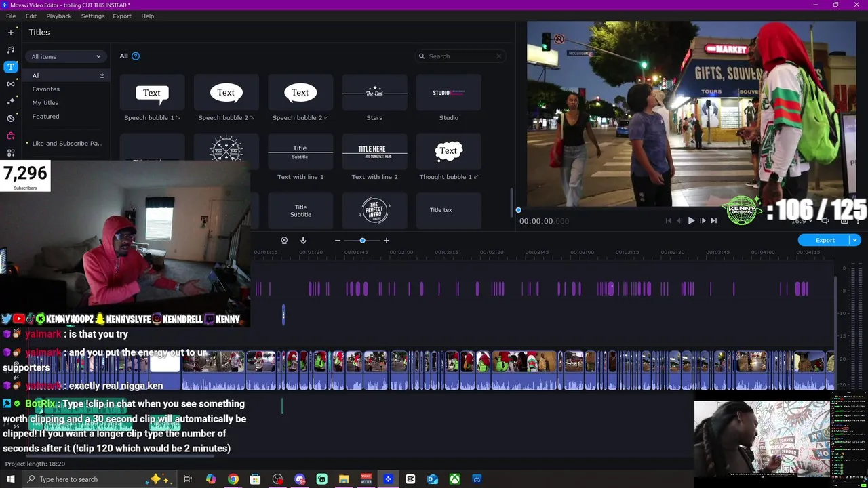Open the Help menu
Viewport: 868px width, 488px height.
tap(148, 16)
